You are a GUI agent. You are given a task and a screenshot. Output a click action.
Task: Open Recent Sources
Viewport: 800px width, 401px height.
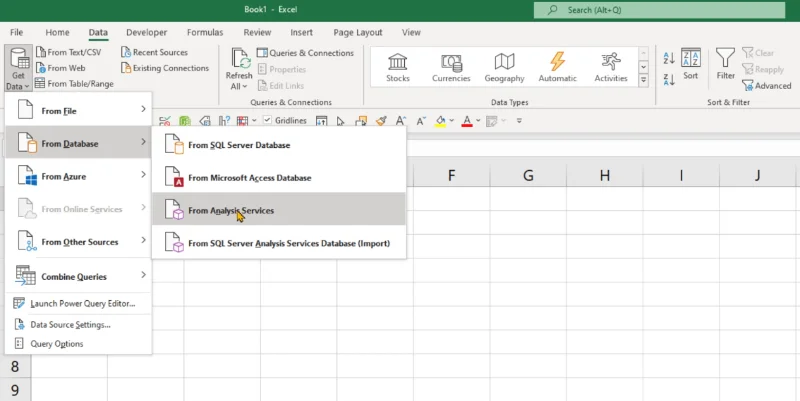(x=154, y=52)
